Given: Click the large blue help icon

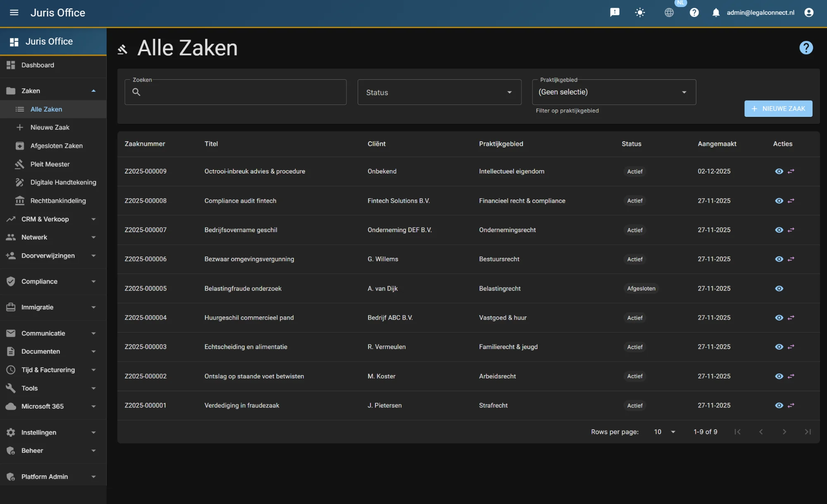Looking at the screenshot, I should 806,48.
